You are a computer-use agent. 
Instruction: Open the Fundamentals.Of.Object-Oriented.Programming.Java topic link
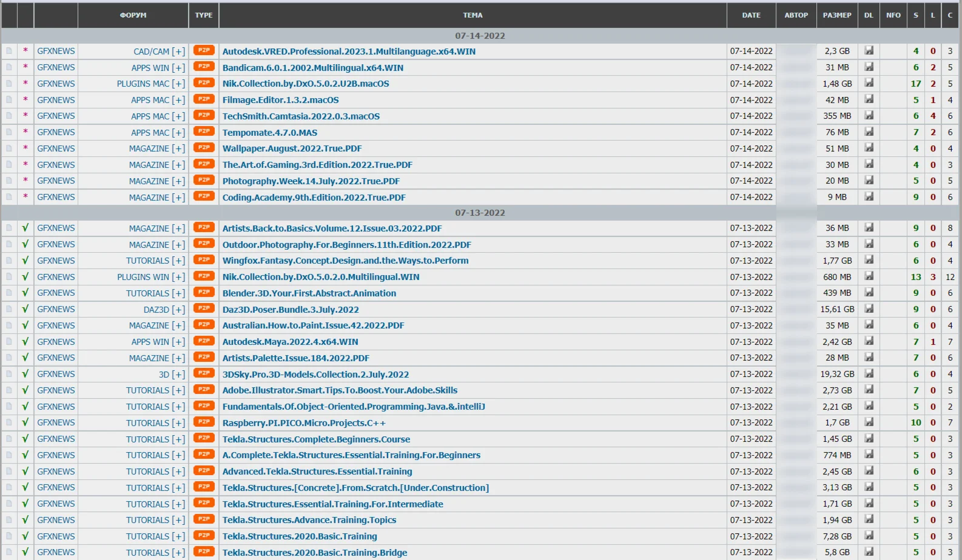pos(354,407)
